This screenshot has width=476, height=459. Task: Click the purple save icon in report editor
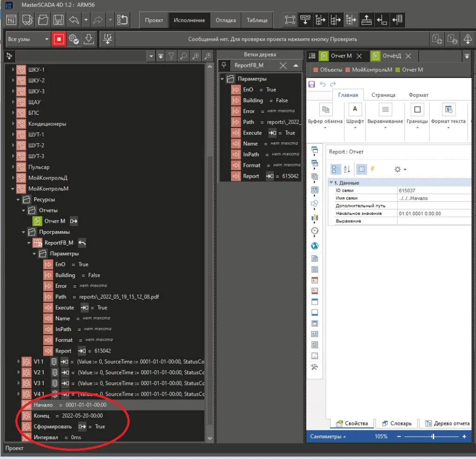tap(311, 84)
